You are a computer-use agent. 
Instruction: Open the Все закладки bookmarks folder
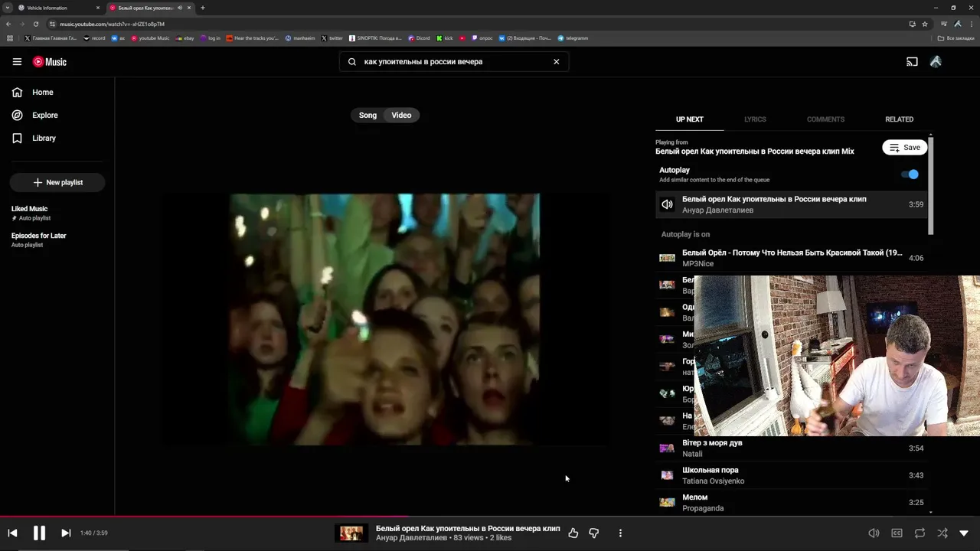coord(955,38)
